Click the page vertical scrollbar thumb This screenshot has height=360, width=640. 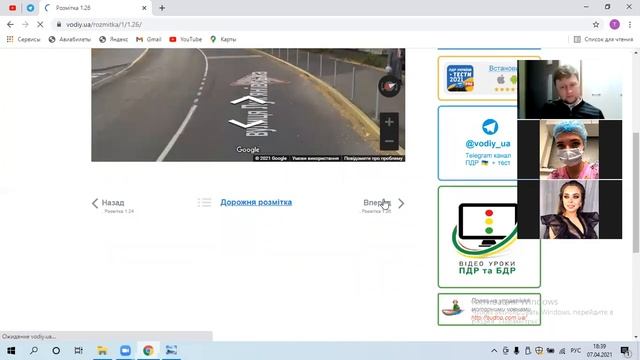pyautogui.click(x=636, y=192)
